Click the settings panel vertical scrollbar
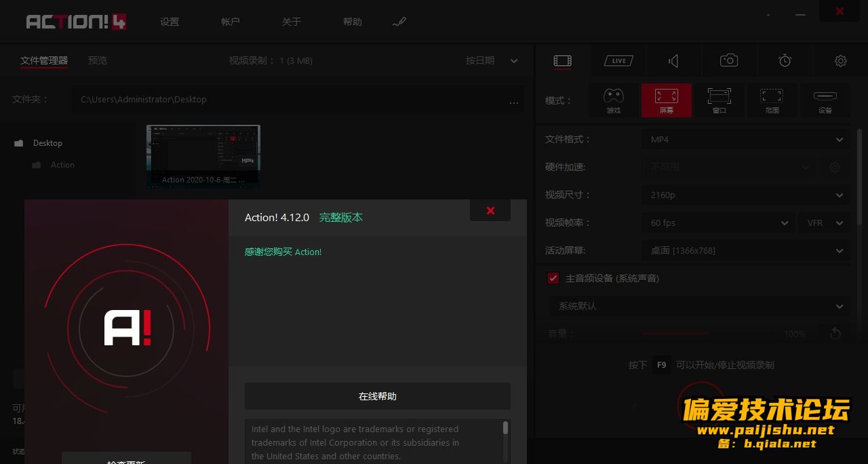Screen dimensions: 868x464 click(860, 176)
